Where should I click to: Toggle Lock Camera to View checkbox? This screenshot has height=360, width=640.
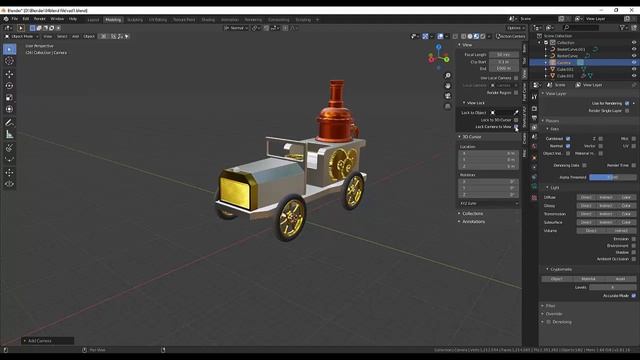click(x=516, y=127)
